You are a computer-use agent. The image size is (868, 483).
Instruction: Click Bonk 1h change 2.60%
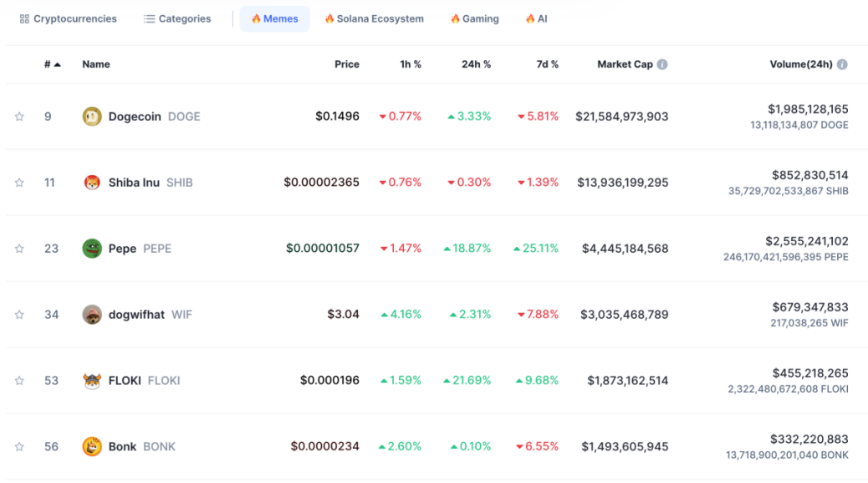pos(400,446)
